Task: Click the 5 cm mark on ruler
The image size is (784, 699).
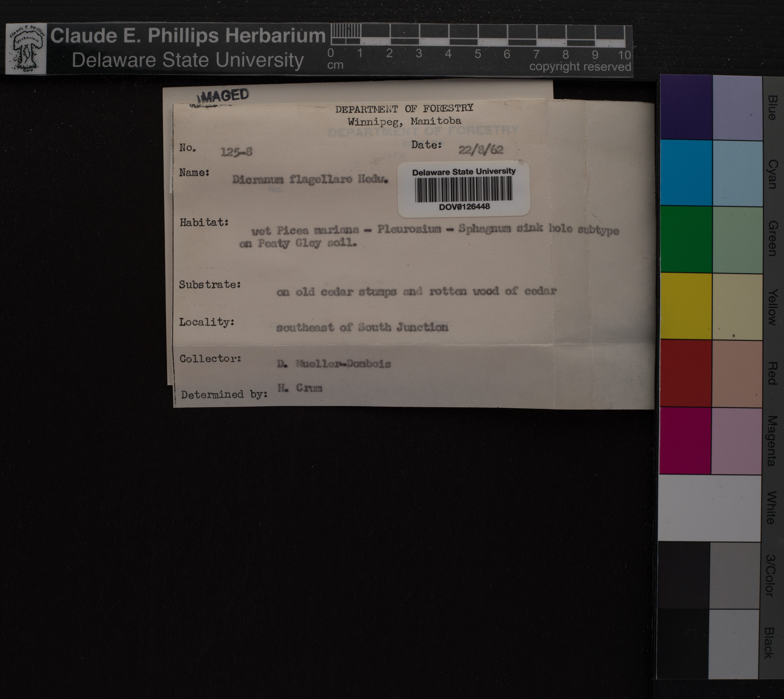Action: 478,54
